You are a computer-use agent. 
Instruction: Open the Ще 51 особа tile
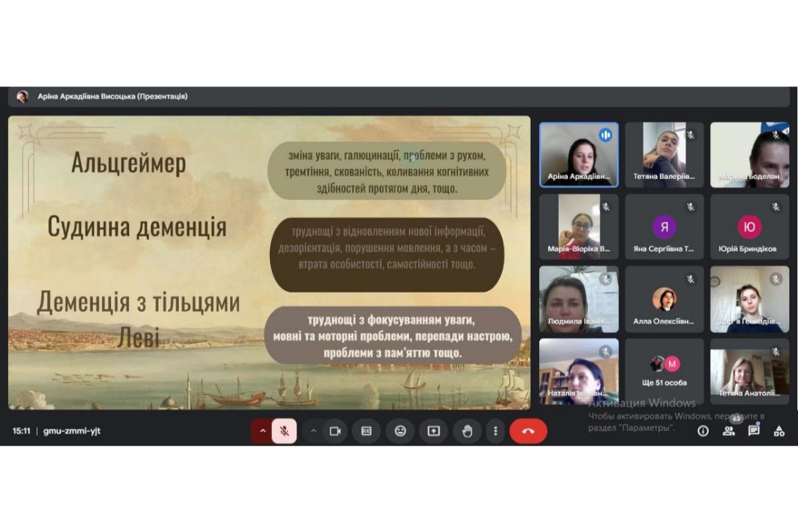664,372
